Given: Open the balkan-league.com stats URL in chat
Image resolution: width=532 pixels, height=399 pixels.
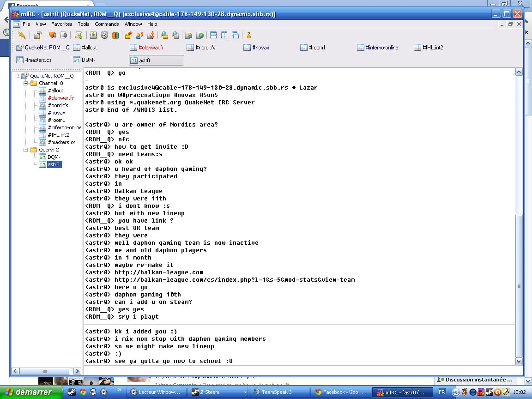Looking at the screenshot, I should coord(235,280).
